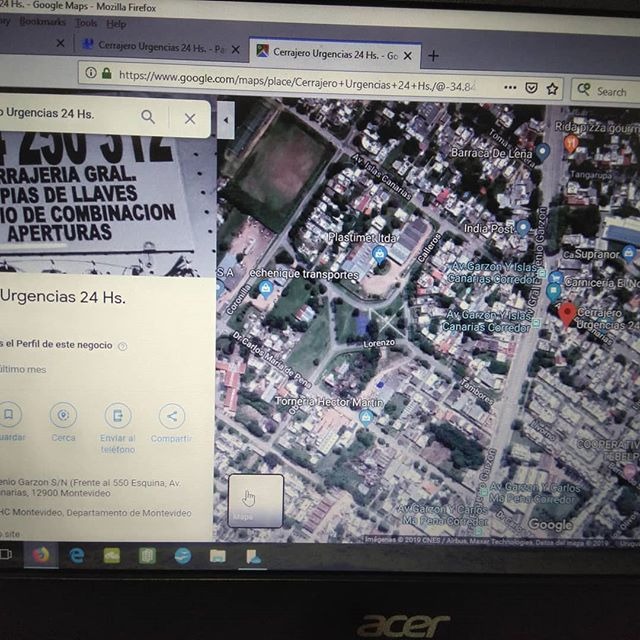Select the red Cerrajero Urgencias map pin
Screen dimensions: 640x640
(567, 314)
